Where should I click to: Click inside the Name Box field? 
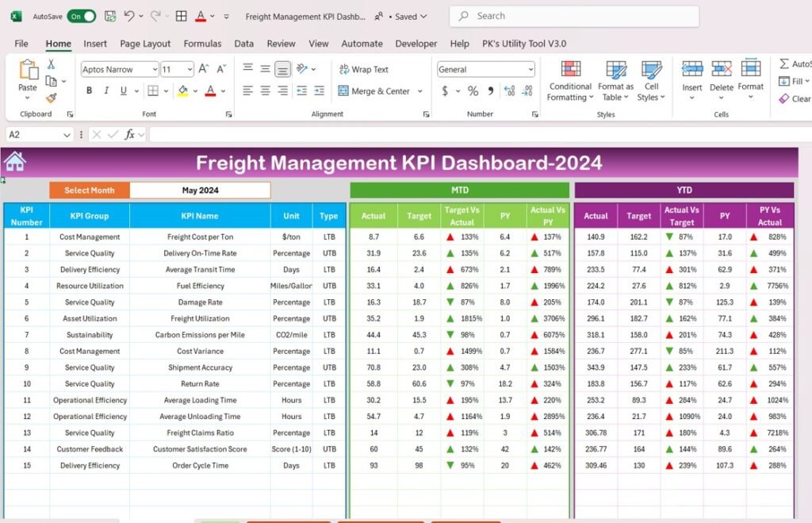tap(33, 133)
